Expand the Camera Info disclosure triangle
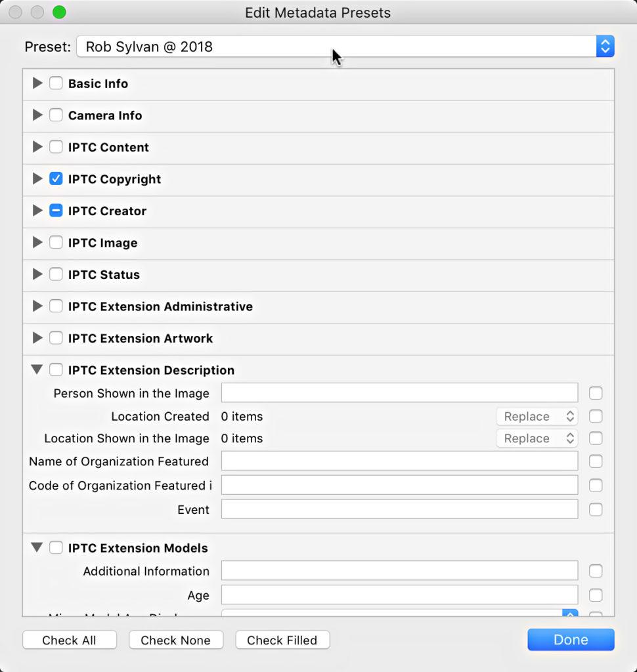Image resolution: width=637 pixels, height=672 pixels. click(x=37, y=115)
